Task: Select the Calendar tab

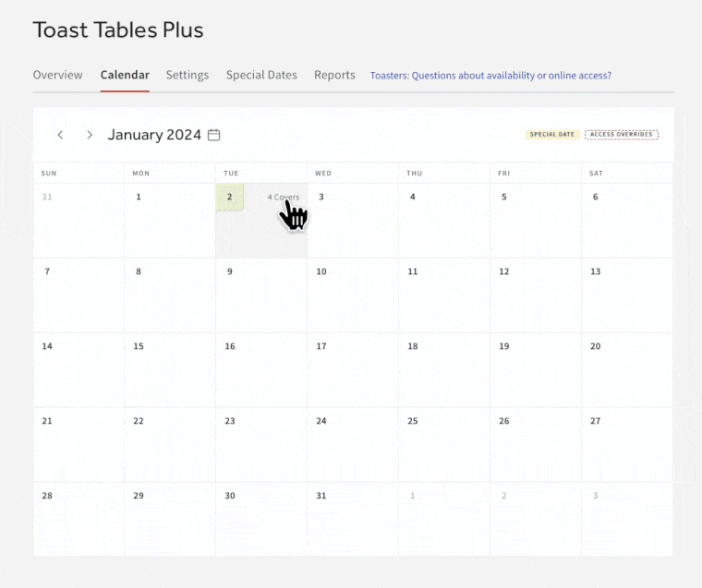Action: pyautogui.click(x=125, y=75)
